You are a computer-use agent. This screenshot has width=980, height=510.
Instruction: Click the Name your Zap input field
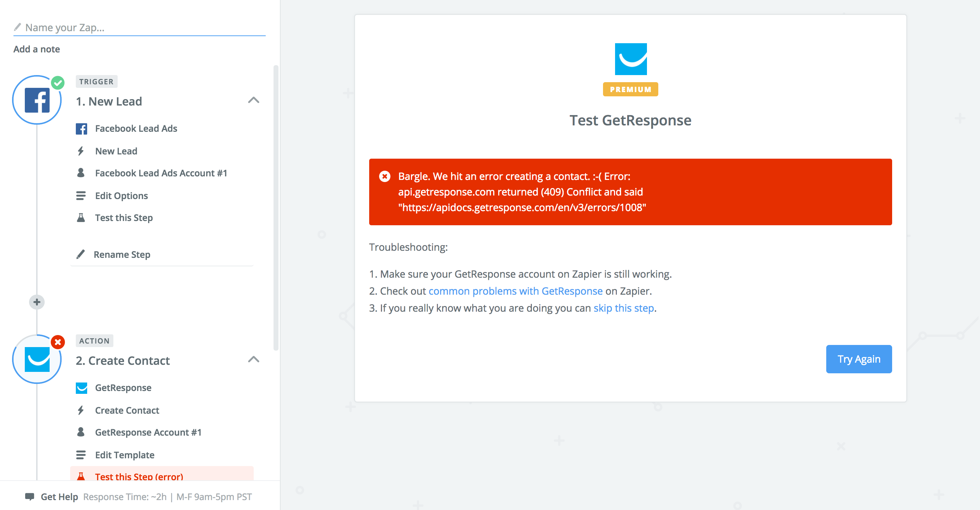coord(139,27)
